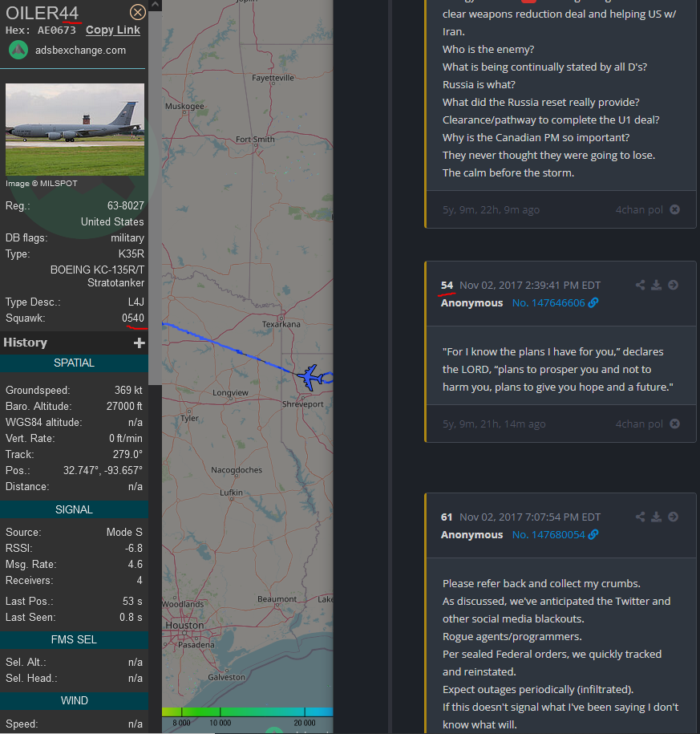
Task: Click the X icon beside 4chan pol on post 54
Action: (674, 424)
